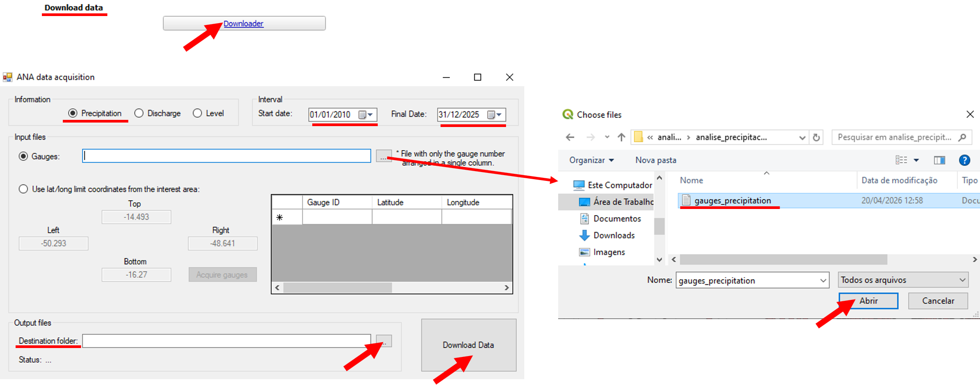Viewport: 980px width, 385px height.
Task: Select Downloads in the navigation tree
Action: 614,235
